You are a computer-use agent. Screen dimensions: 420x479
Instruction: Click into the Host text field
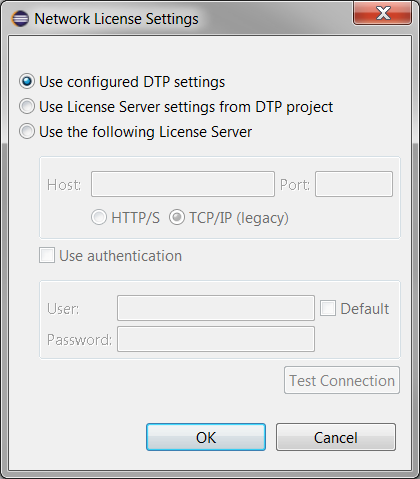[x=183, y=184]
